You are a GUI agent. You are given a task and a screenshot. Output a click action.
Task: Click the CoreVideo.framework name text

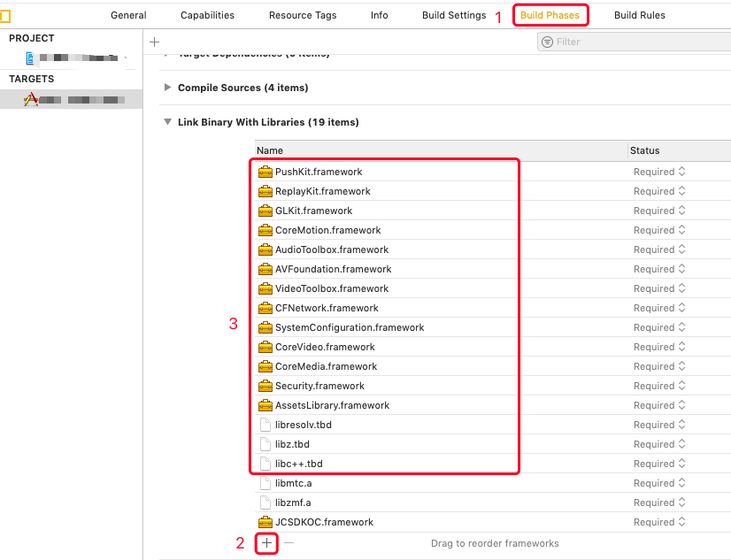(x=325, y=347)
